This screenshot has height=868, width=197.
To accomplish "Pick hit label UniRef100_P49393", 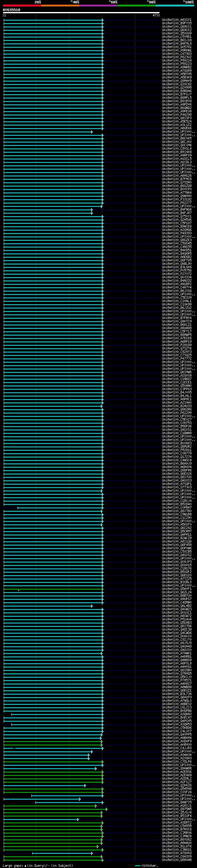I will tap(177, 233).
